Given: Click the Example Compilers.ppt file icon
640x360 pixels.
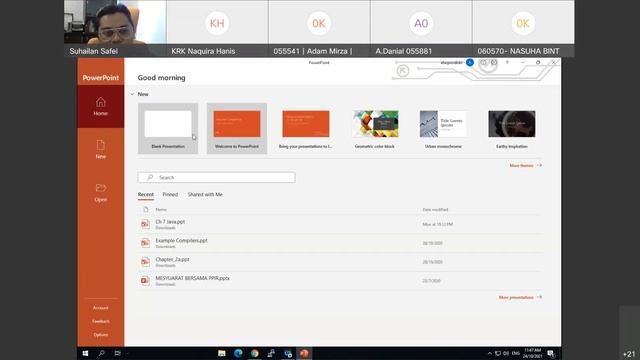Looking at the screenshot, I should pyautogui.click(x=145, y=243).
